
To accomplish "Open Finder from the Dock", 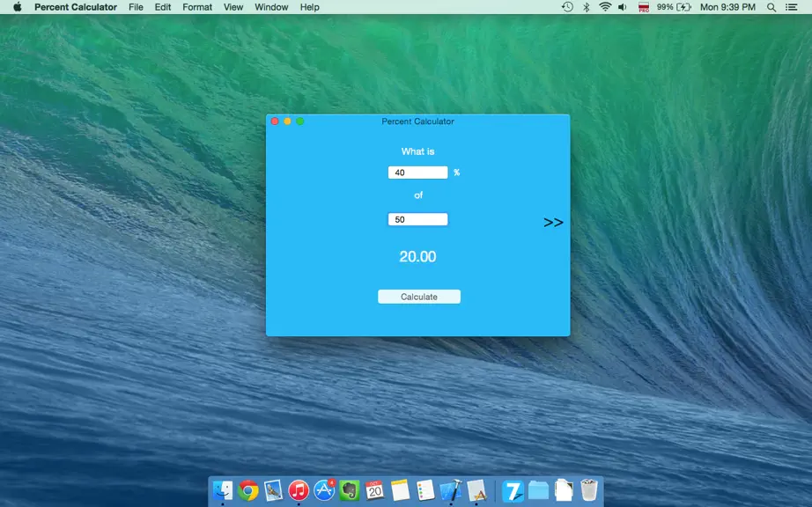I will 223,490.
